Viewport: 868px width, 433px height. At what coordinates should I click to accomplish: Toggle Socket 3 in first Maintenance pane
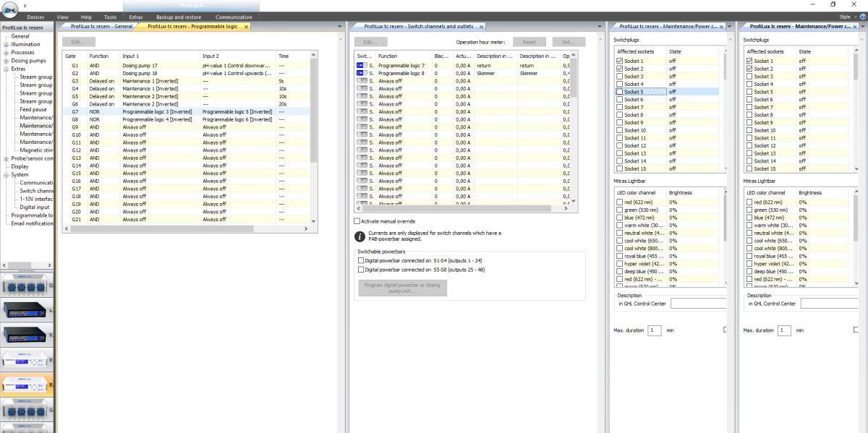coord(618,77)
